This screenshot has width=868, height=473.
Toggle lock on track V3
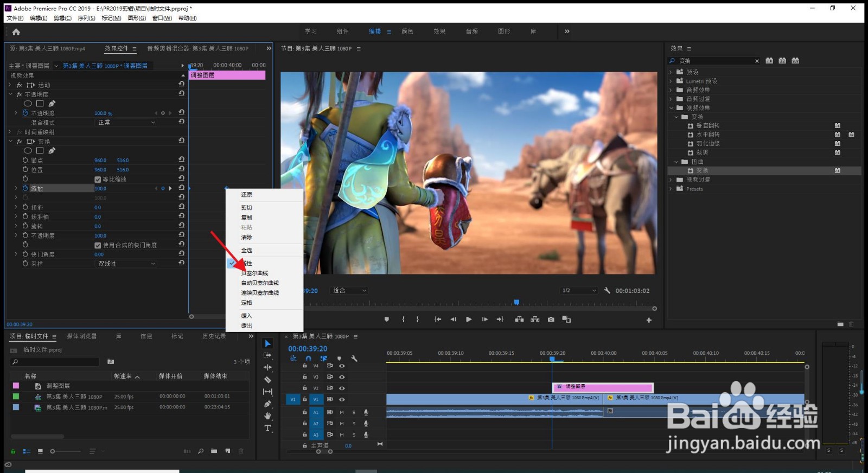305,377
